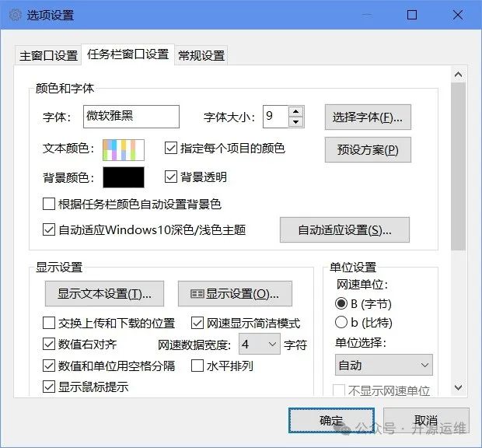Open the 常规设置 tab

tap(201, 55)
